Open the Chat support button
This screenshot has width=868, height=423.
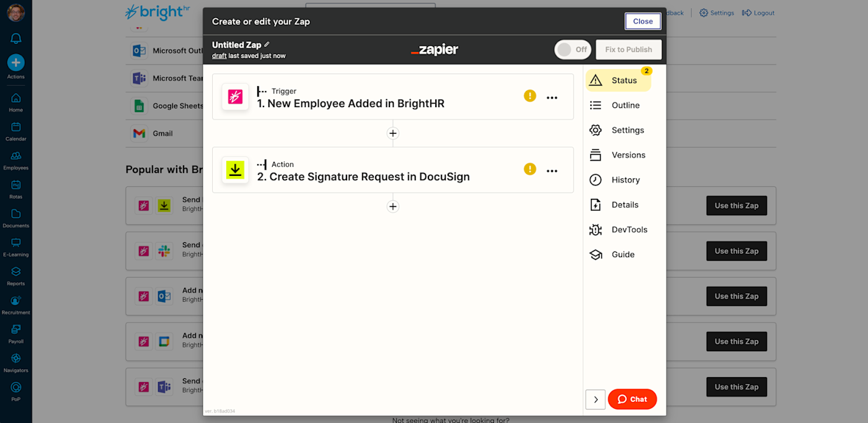(632, 399)
